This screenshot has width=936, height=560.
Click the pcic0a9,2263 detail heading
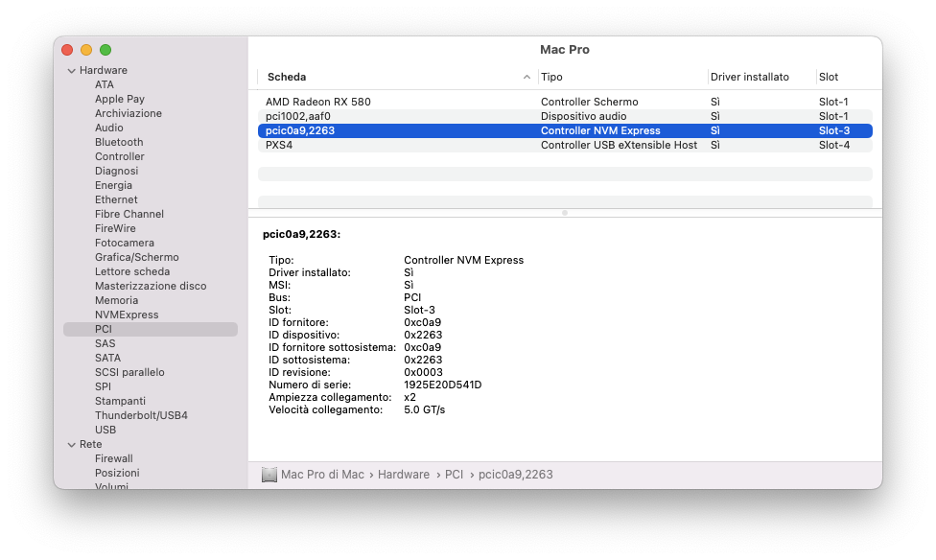click(x=301, y=235)
